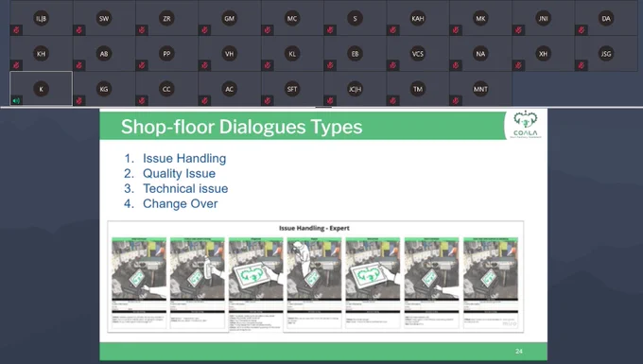Select participant avatar DA
Viewport: 643px width, 364px height.
606,19
